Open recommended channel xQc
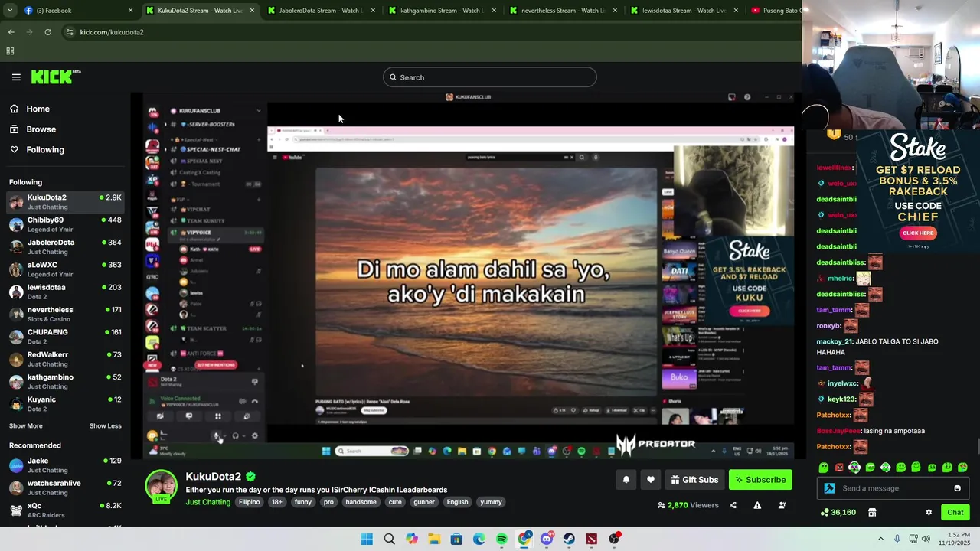The width and height of the screenshot is (980, 551). [65, 510]
